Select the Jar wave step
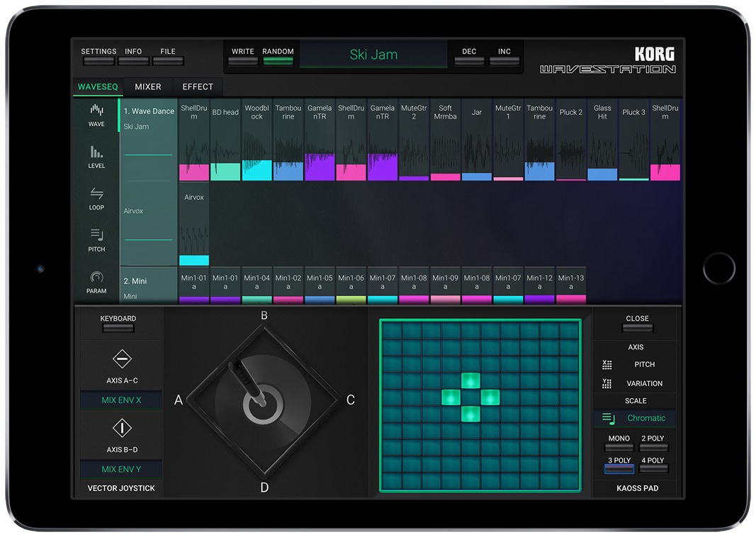The image size is (756, 537). pyautogui.click(x=476, y=140)
